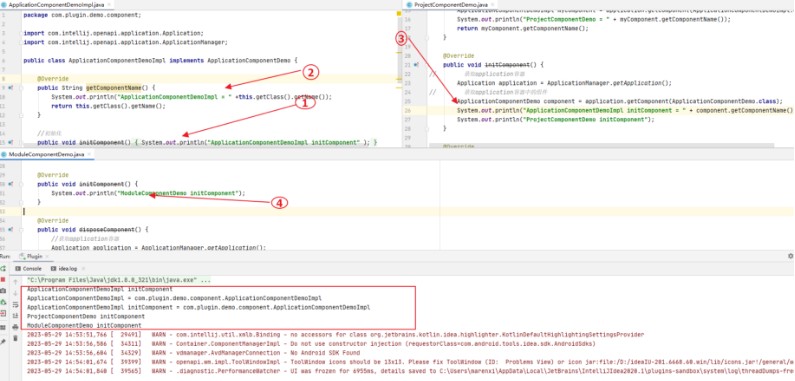Expand the folded initComponent method

(21, 143)
